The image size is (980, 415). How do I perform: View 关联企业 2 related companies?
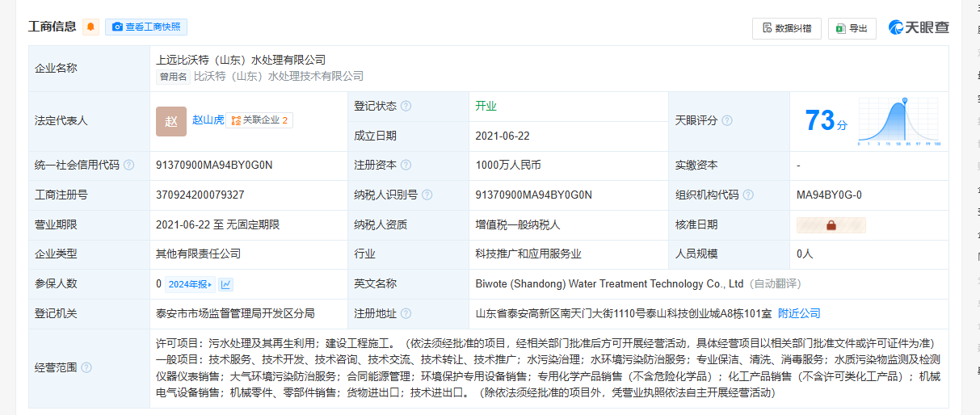(x=259, y=120)
